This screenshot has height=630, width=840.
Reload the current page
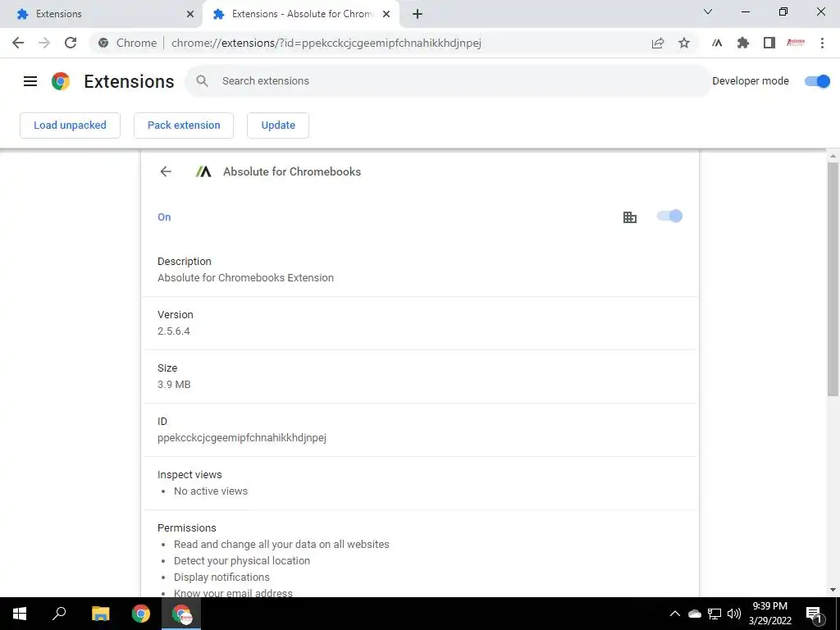(71, 43)
